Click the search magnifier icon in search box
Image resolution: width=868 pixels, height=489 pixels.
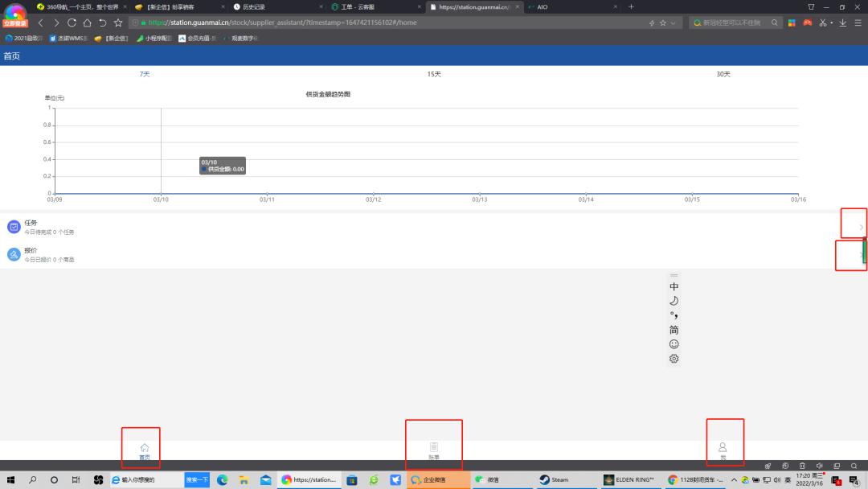click(x=775, y=23)
